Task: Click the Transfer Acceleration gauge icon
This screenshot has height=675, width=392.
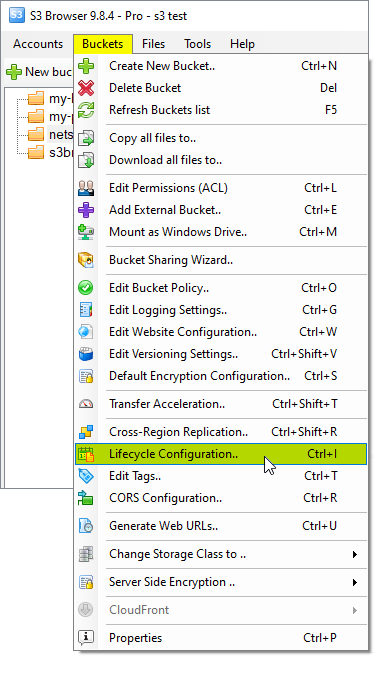Action: [x=86, y=404]
